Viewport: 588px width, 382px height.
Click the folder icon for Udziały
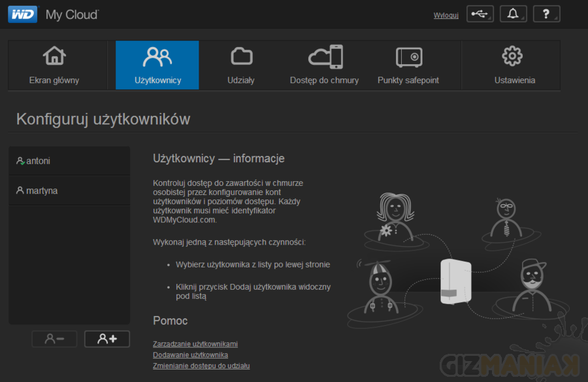click(x=241, y=57)
